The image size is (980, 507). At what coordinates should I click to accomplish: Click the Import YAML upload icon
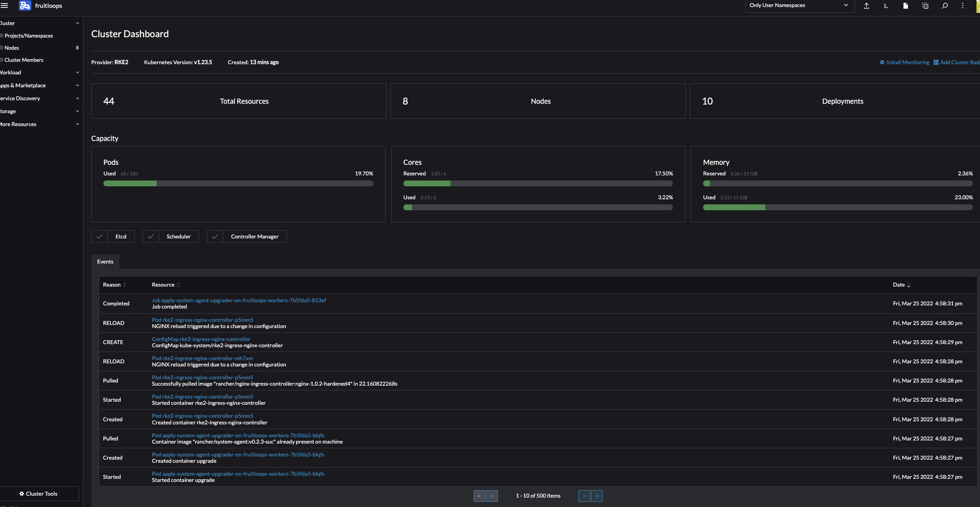click(867, 6)
